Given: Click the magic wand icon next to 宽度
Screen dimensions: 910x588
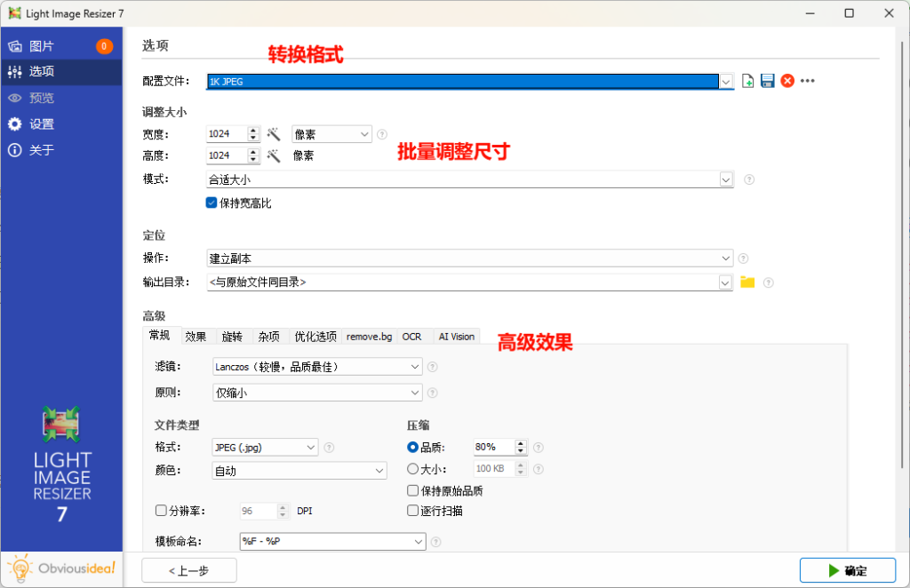Looking at the screenshot, I should pyautogui.click(x=274, y=133).
